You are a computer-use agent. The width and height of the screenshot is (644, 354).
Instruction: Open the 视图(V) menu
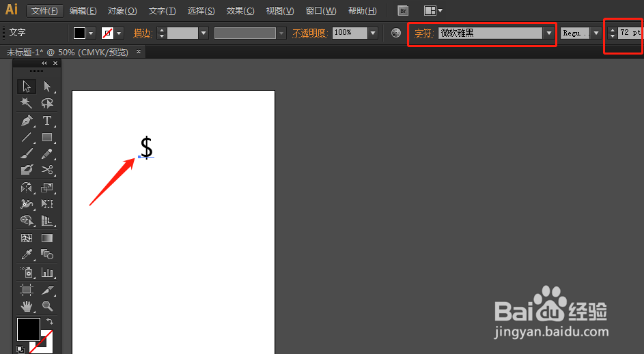coord(280,11)
